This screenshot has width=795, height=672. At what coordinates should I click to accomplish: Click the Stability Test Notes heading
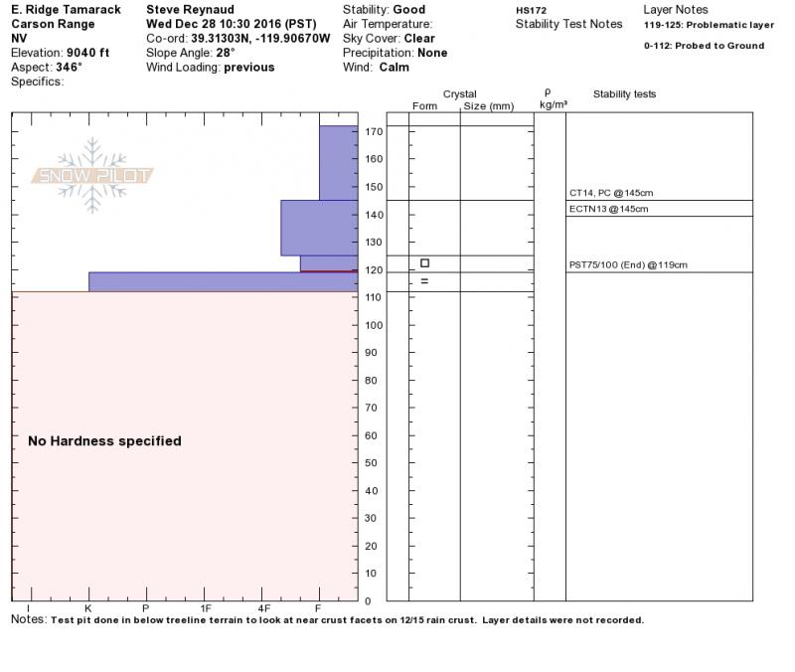pyautogui.click(x=568, y=24)
